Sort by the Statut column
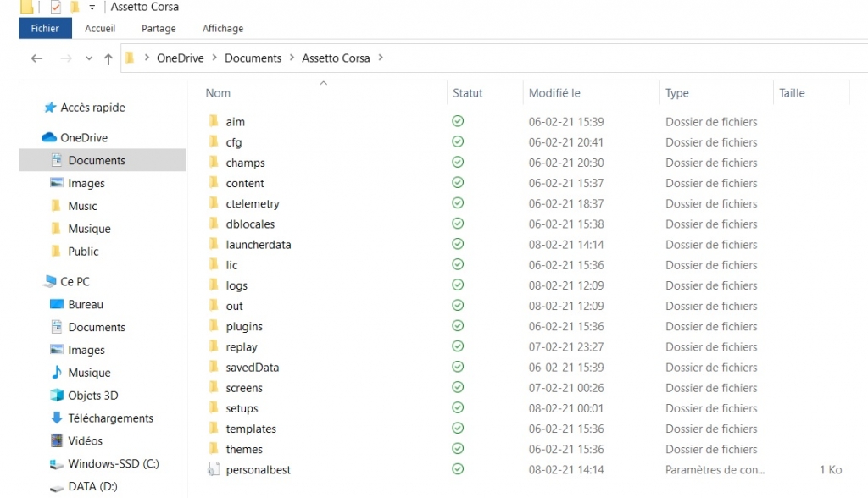The height and width of the screenshot is (498, 868). [x=468, y=93]
